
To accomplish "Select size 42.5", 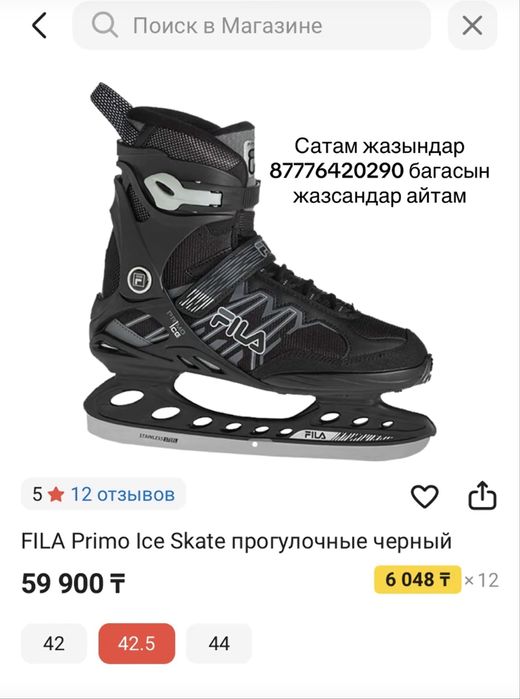I will coord(136,643).
